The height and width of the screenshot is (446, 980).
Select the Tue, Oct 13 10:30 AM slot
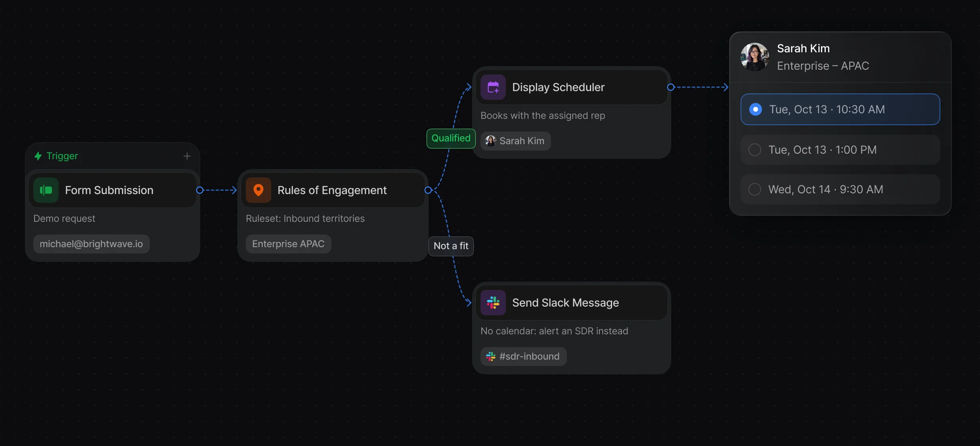840,109
